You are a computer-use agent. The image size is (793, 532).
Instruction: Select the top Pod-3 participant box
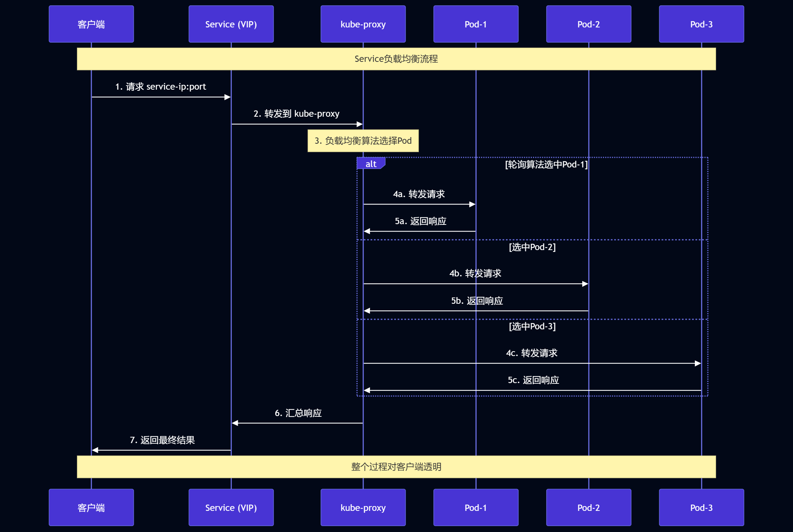701,24
